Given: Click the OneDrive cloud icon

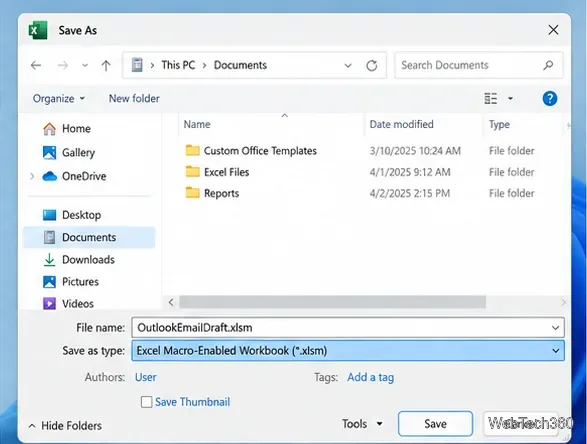Looking at the screenshot, I should [49, 176].
